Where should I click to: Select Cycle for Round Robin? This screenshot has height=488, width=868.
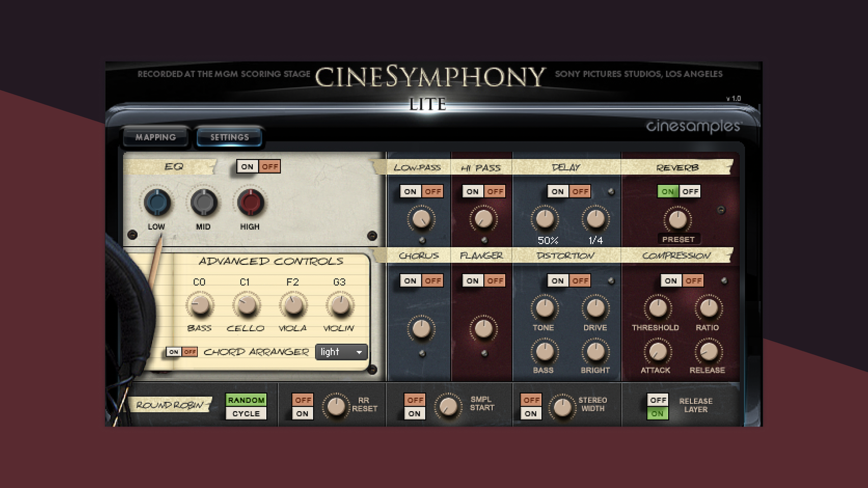[246, 413]
